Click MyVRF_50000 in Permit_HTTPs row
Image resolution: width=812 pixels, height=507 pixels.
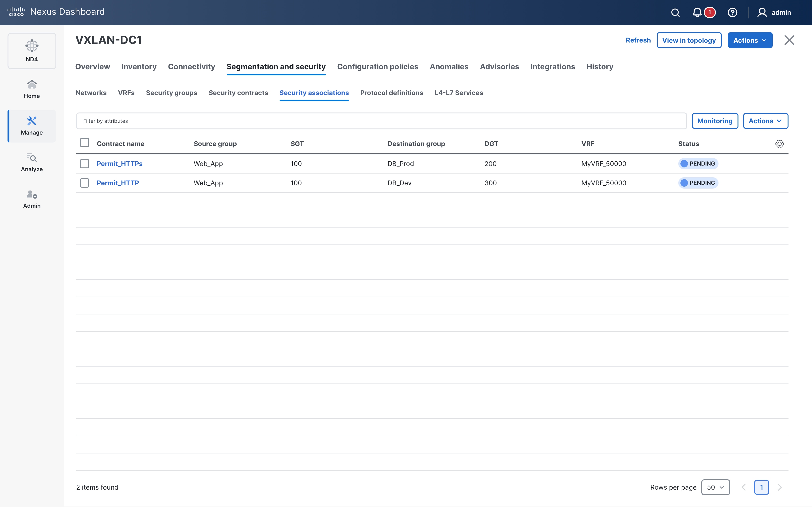tap(603, 164)
